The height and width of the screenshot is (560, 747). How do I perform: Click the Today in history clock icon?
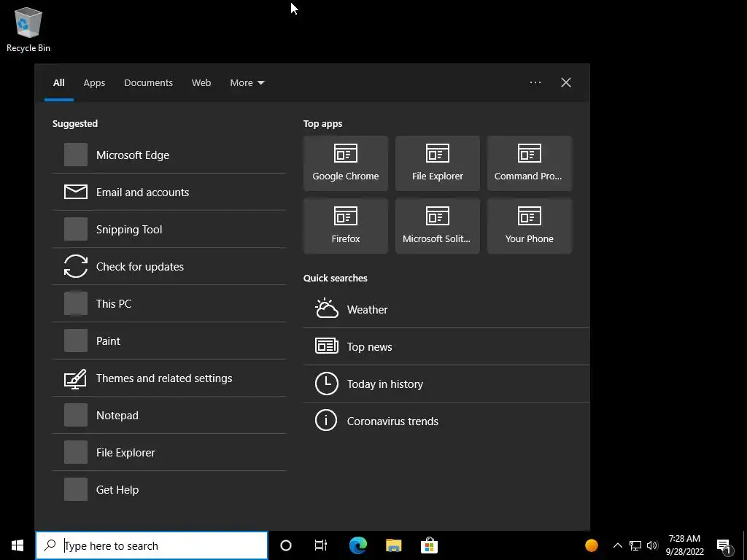pos(326,384)
